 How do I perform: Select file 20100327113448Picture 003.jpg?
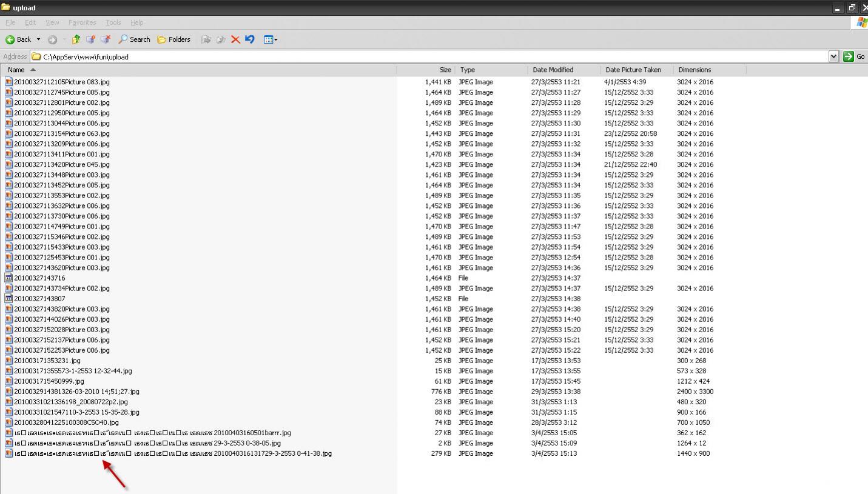pyautogui.click(x=62, y=175)
